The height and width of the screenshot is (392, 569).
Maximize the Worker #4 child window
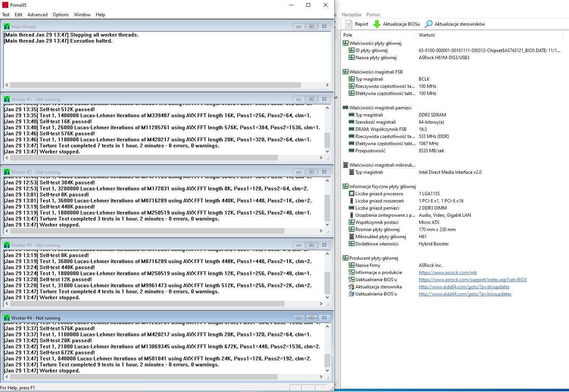[x=311, y=318]
